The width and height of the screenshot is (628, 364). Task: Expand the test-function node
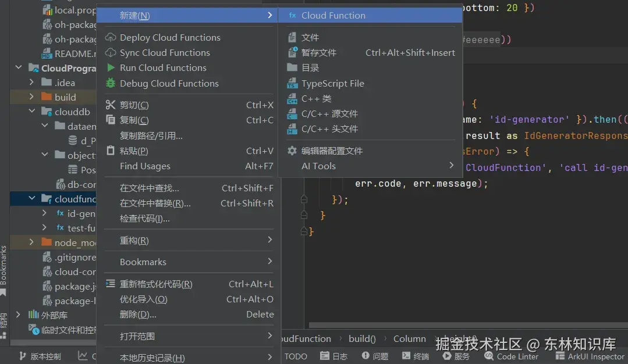click(x=44, y=227)
